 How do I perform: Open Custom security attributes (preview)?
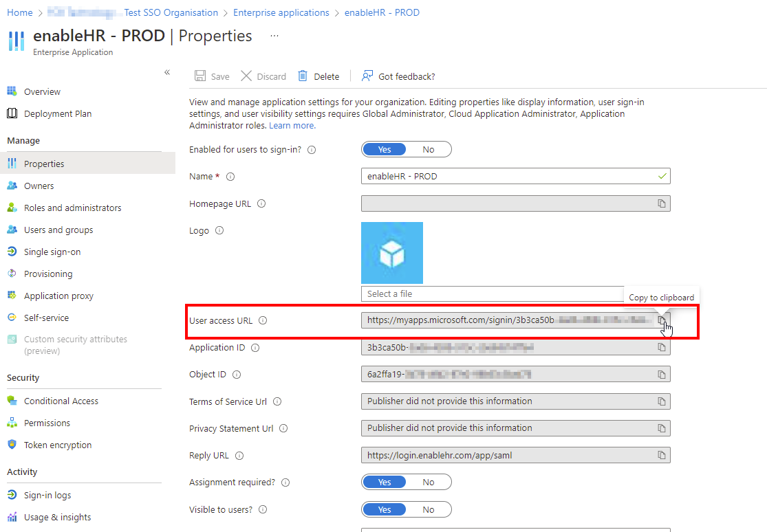tap(76, 345)
